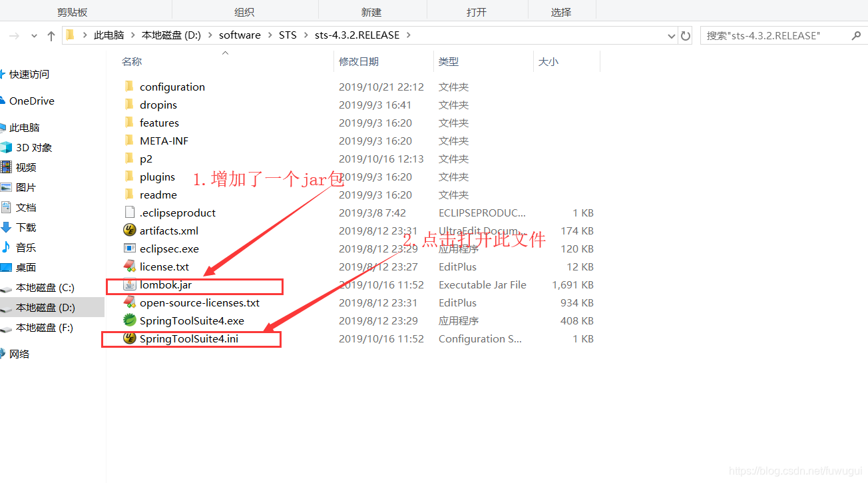Viewport: 868px width, 483px height.
Task: Click the 3D 对象 icon
Action: 6,147
